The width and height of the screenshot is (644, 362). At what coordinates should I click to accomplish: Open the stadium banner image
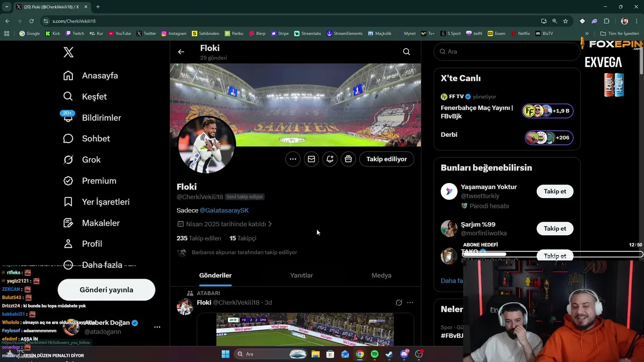(295, 105)
